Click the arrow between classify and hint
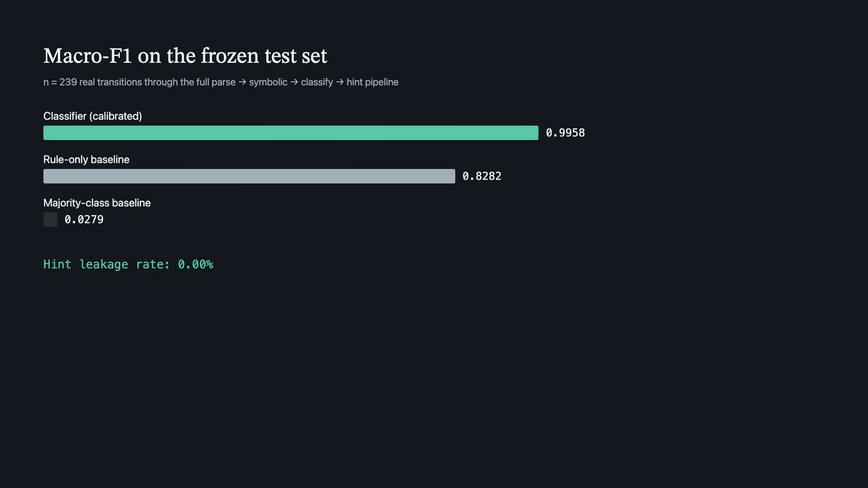Image resolution: width=868 pixels, height=488 pixels. click(340, 82)
